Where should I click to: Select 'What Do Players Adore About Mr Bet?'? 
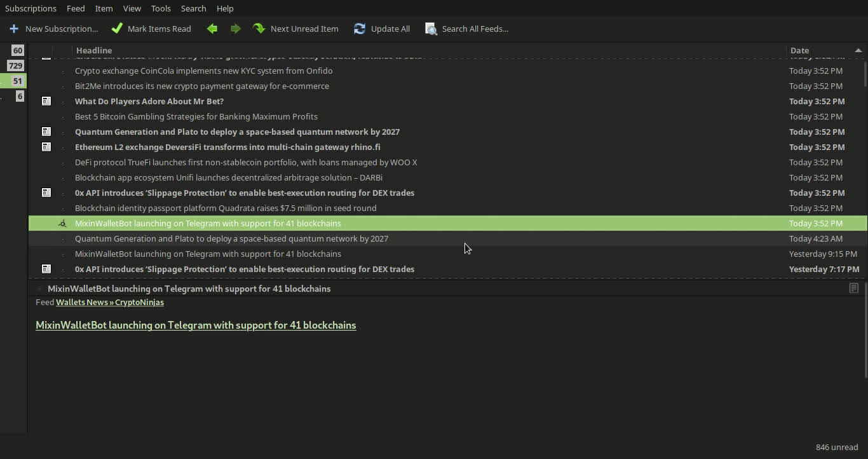pos(149,101)
